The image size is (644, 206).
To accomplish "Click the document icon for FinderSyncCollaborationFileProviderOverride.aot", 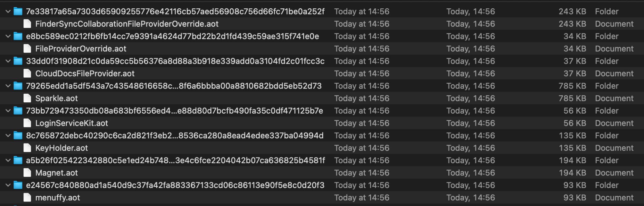I will click(27, 24).
